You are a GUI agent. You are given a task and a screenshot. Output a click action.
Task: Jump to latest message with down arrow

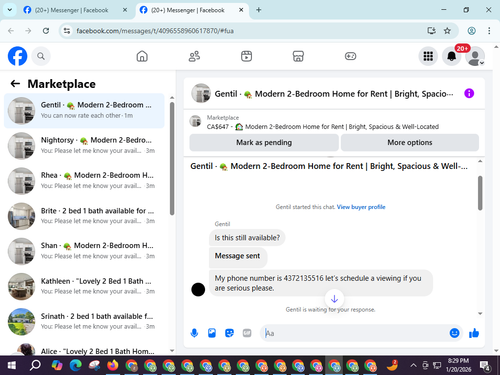pyautogui.click(x=334, y=299)
